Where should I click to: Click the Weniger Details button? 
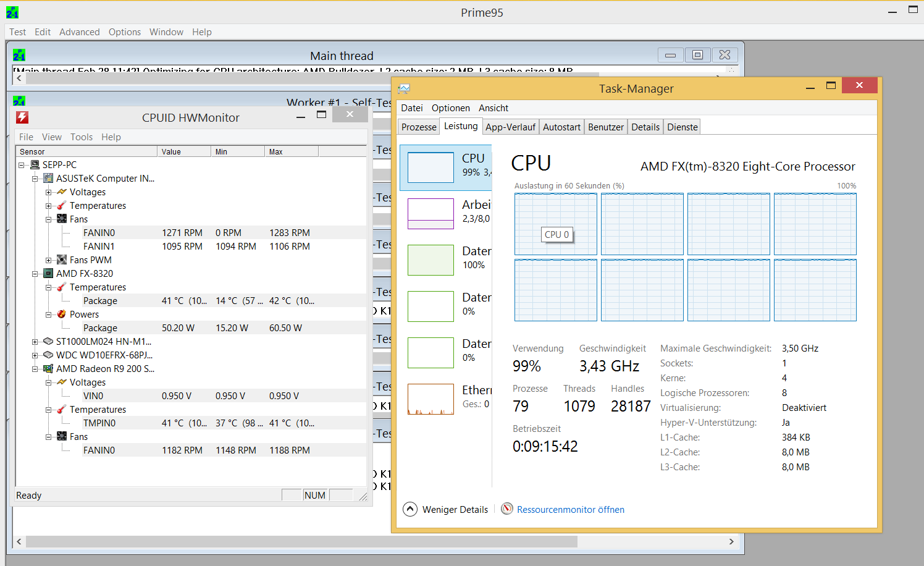click(x=445, y=509)
